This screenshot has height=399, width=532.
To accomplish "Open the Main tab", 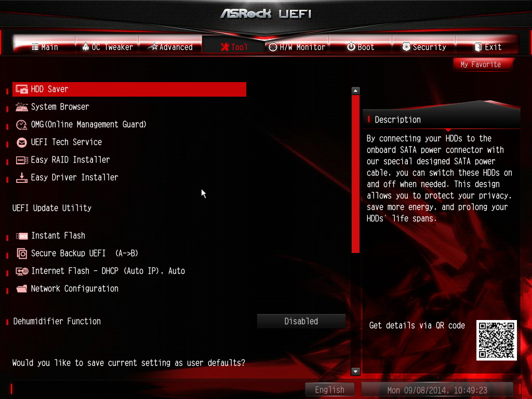I will [x=44, y=45].
